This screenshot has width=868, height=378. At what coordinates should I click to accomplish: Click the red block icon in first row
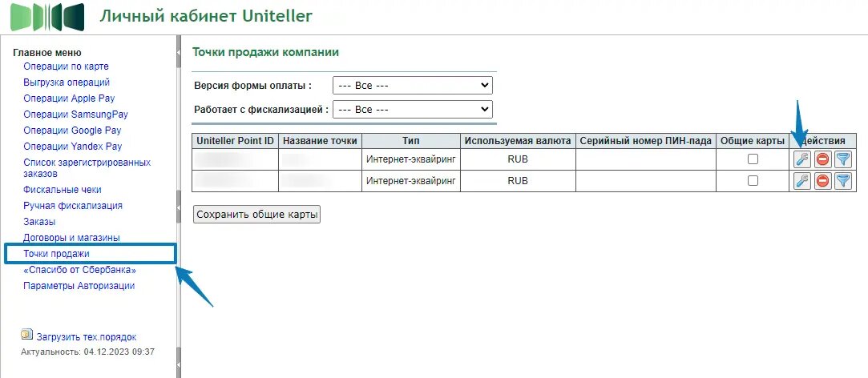tap(822, 159)
